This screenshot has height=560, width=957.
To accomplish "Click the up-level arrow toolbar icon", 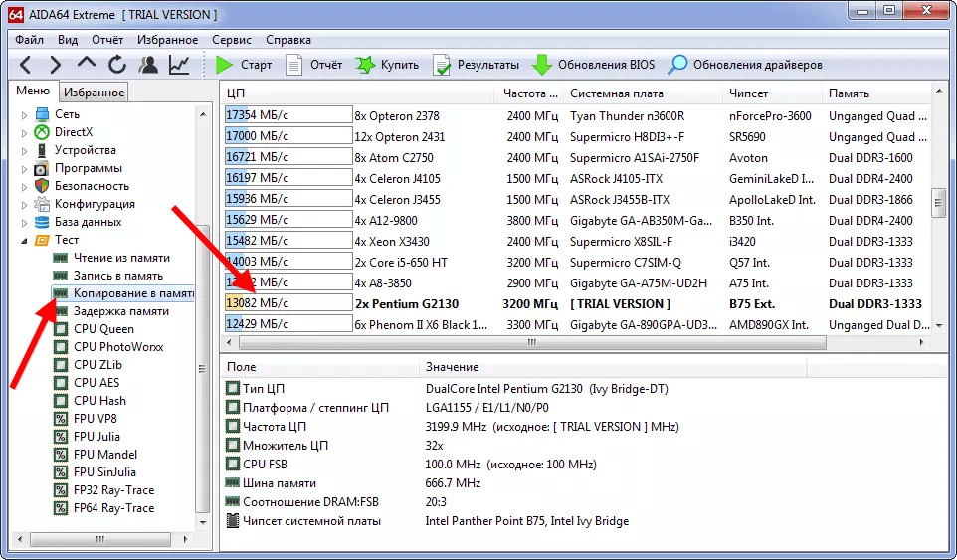I will (87, 63).
